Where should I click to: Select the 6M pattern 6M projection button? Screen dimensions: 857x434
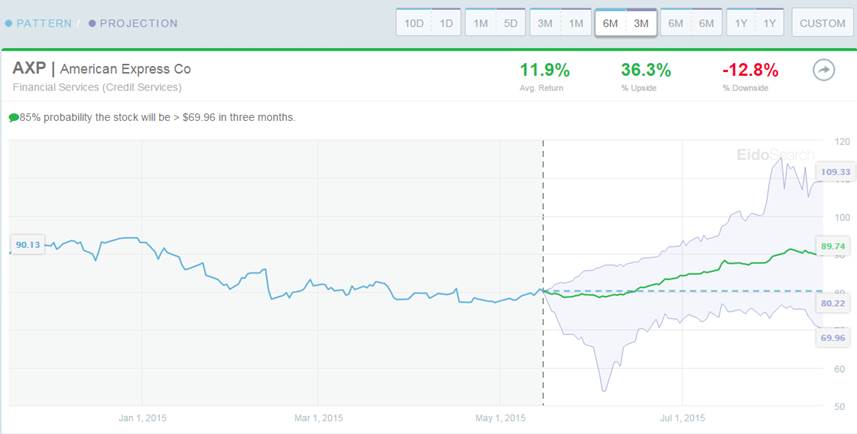point(691,23)
